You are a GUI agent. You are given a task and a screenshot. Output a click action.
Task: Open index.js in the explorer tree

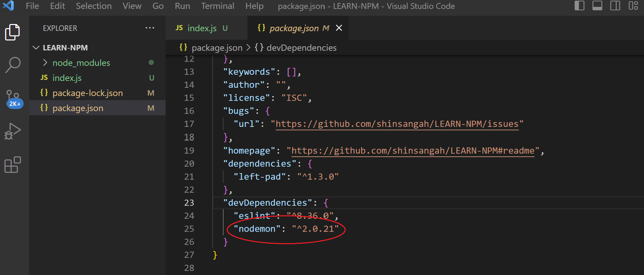point(97,78)
